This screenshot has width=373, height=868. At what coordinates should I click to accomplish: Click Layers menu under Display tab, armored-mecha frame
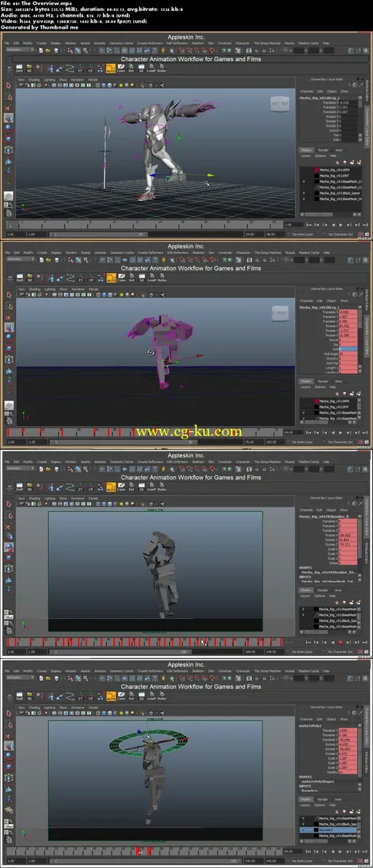[305, 156]
